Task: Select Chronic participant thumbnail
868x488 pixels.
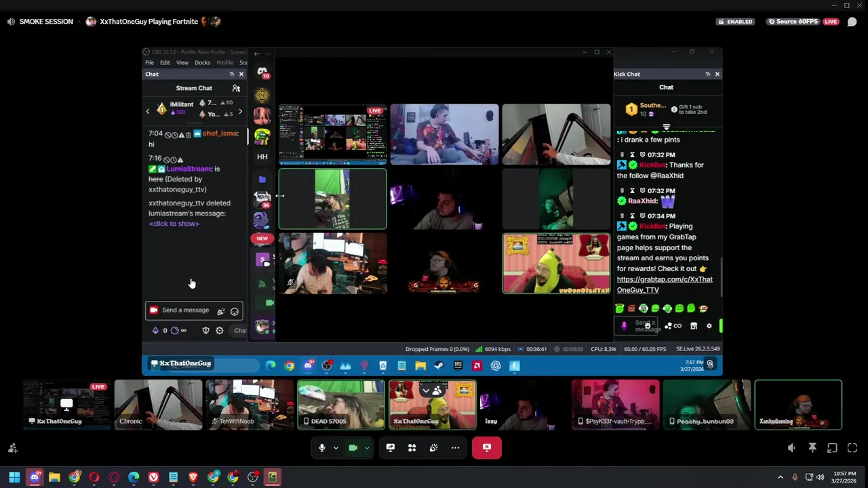Action: point(158,405)
